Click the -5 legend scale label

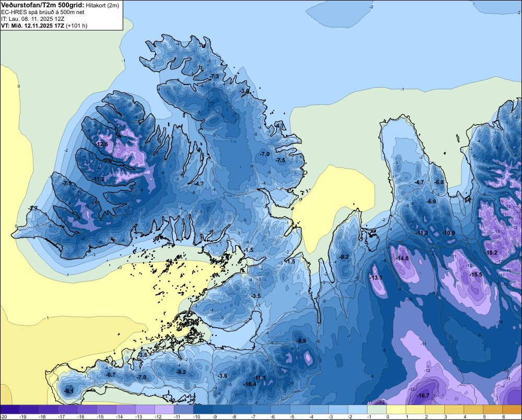coord(292,417)
